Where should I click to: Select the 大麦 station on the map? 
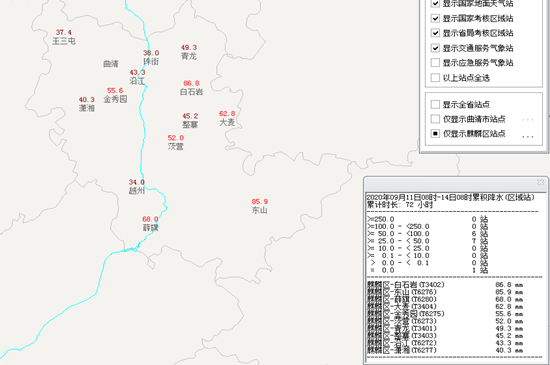tap(227, 122)
